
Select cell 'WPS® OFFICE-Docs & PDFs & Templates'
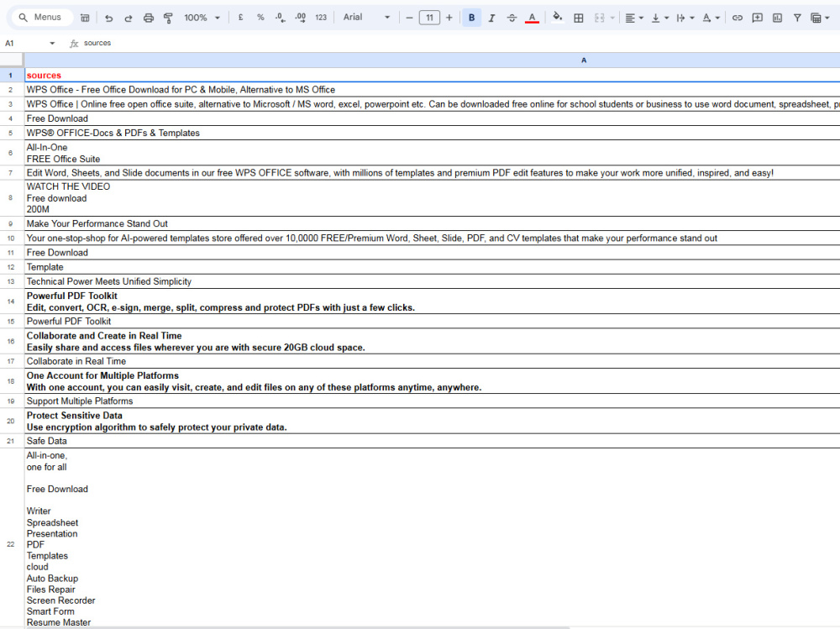(432, 133)
